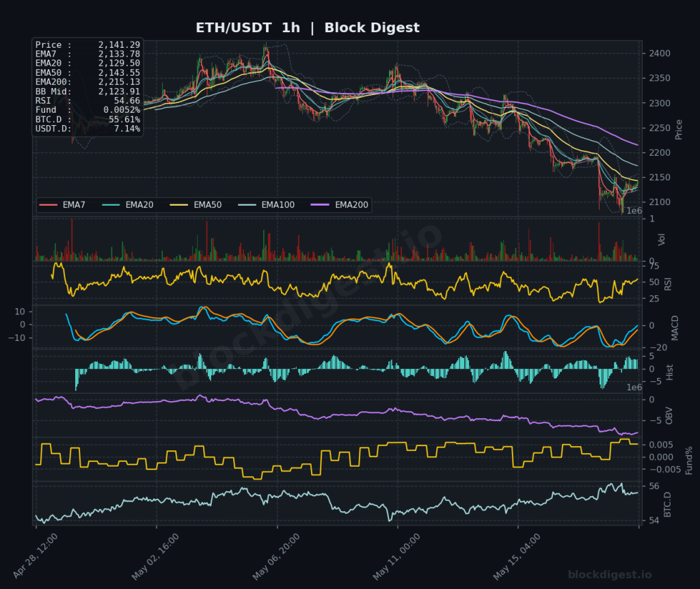Click the EMA200 legend entry
The width and height of the screenshot is (700, 589).
(340, 205)
